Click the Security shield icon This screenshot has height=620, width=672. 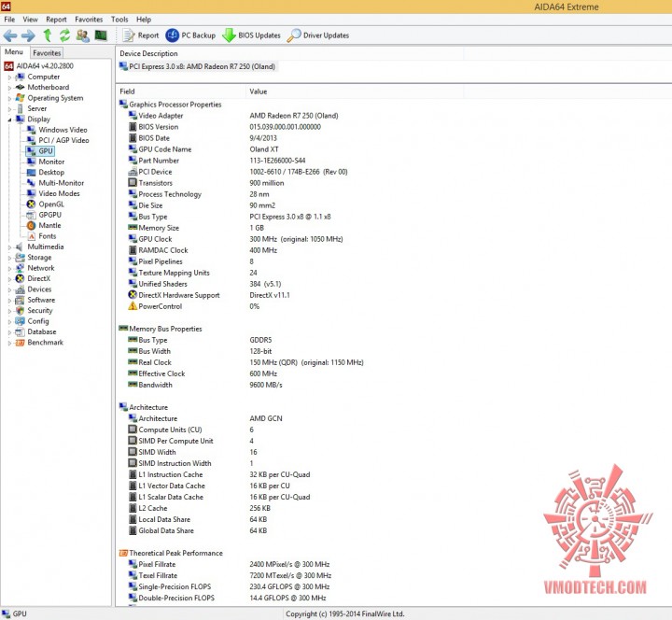pyautogui.click(x=20, y=310)
